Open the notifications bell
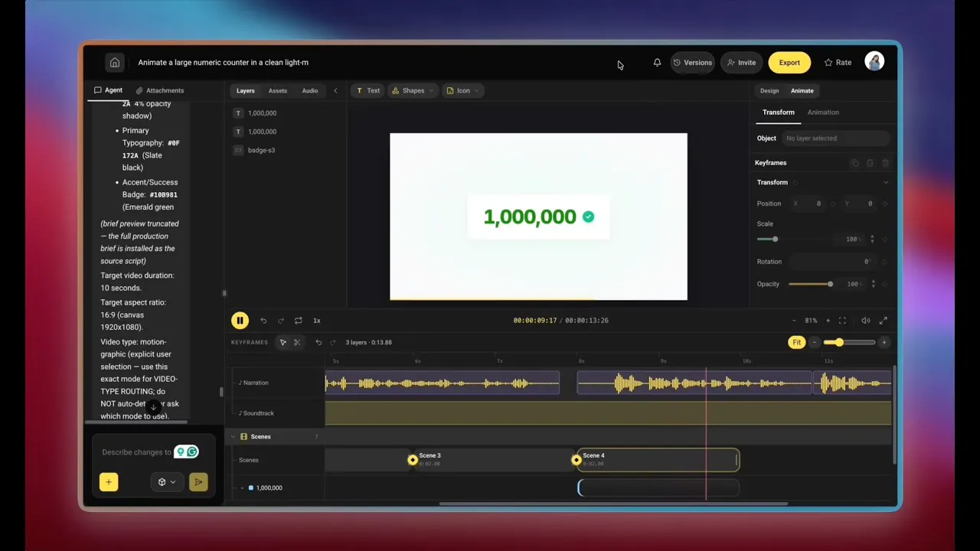 [x=657, y=63]
